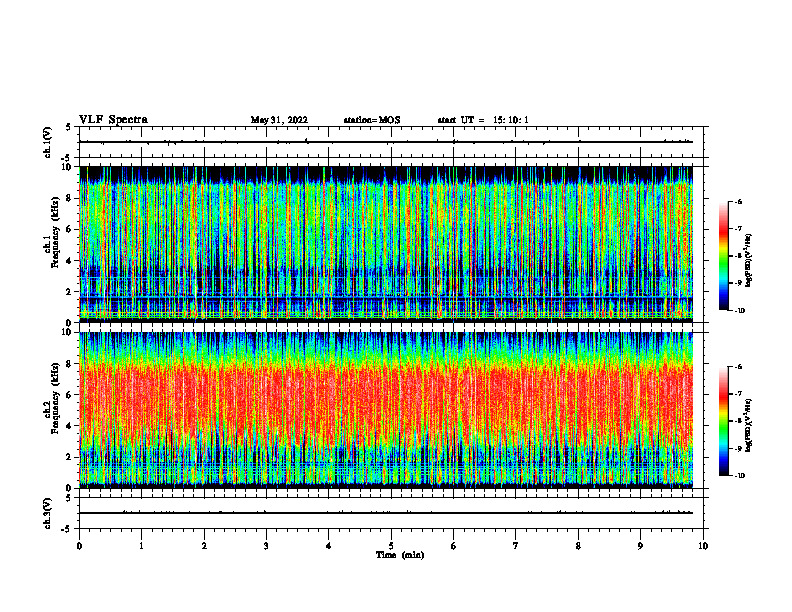Click time axis tick label "6"

(x=454, y=546)
